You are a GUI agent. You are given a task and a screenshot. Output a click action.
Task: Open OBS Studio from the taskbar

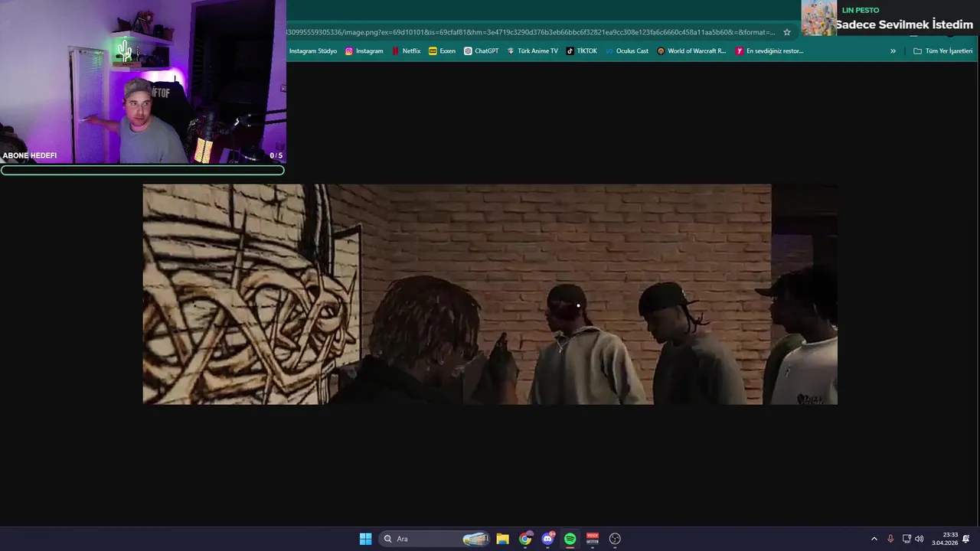coord(615,539)
